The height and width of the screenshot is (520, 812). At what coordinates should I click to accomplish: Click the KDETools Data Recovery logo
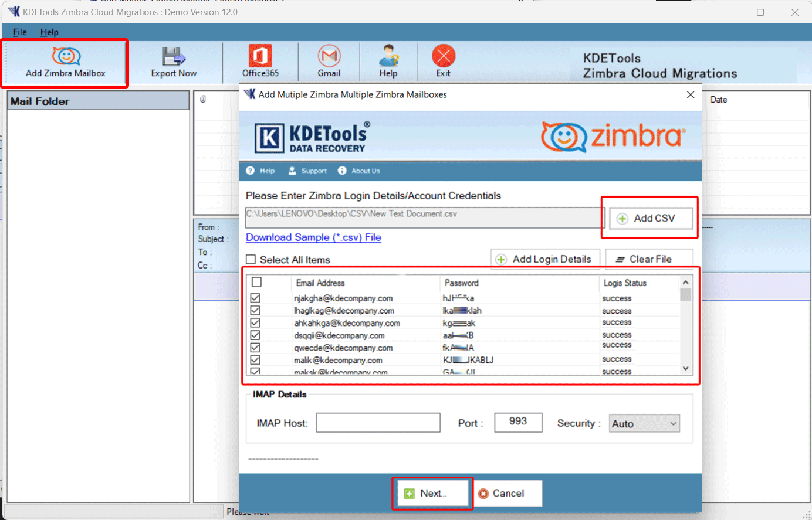[312, 137]
